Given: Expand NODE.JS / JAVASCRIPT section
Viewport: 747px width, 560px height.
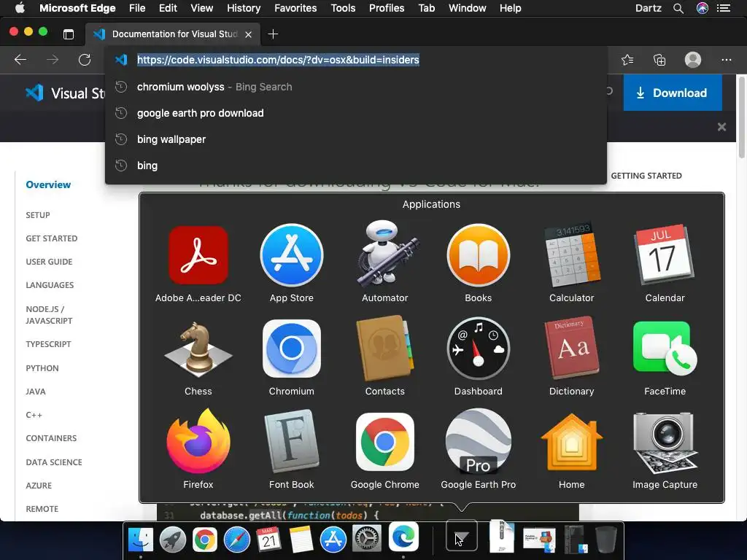Looking at the screenshot, I should pyautogui.click(x=49, y=315).
